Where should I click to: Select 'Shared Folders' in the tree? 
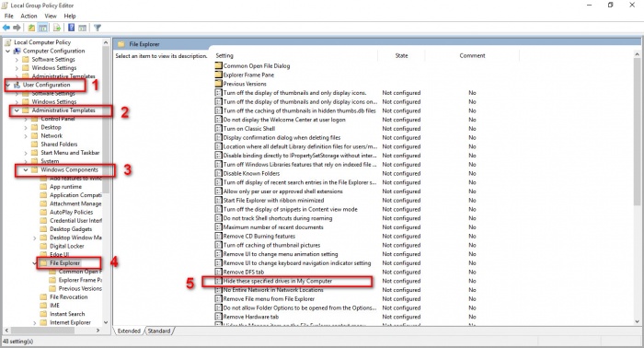pyautogui.click(x=59, y=145)
